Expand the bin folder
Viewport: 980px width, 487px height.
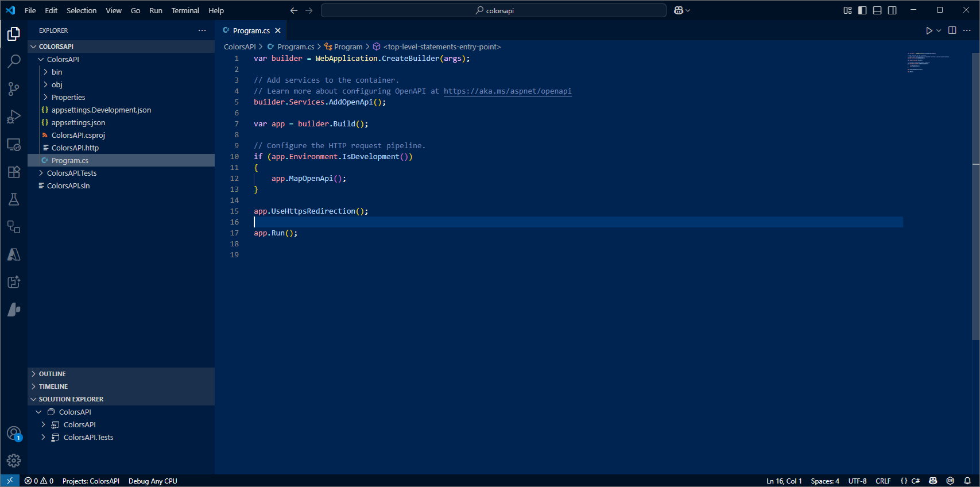tap(57, 72)
